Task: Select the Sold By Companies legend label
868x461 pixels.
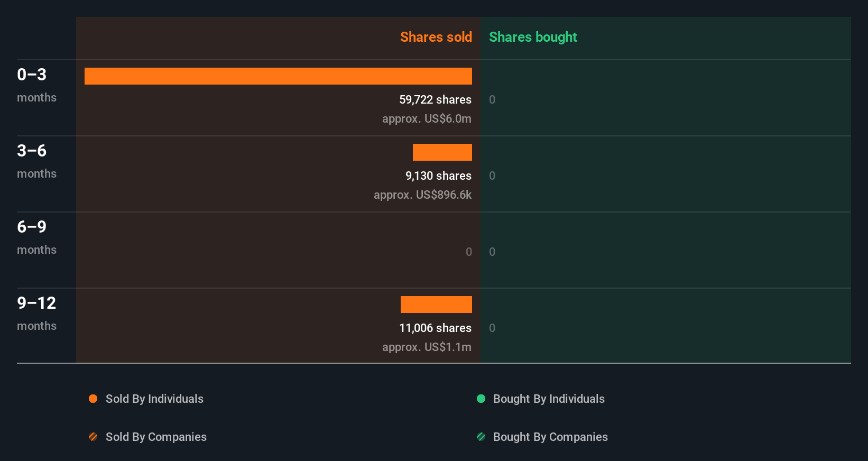Action: (x=156, y=437)
